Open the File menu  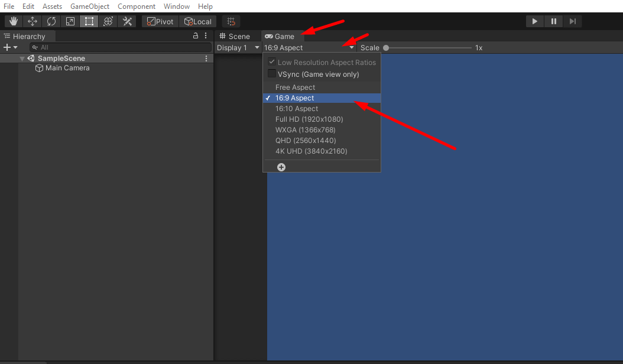pos(9,6)
